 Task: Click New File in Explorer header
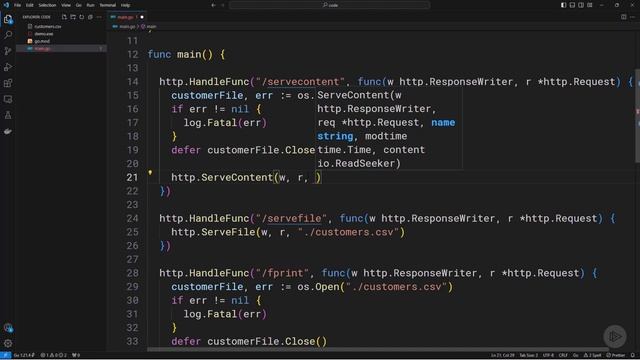pos(64,17)
